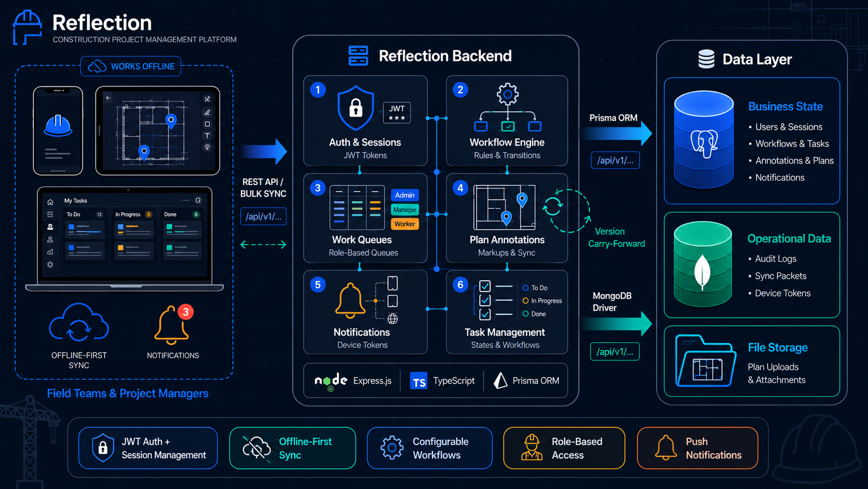
Task: Click the /api/v1/... tag under Prisma ORM
Action: tap(615, 160)
